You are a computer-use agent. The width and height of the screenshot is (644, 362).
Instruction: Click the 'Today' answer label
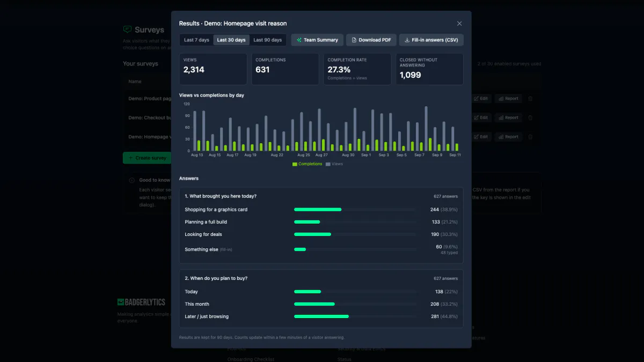tap(192, 292)
